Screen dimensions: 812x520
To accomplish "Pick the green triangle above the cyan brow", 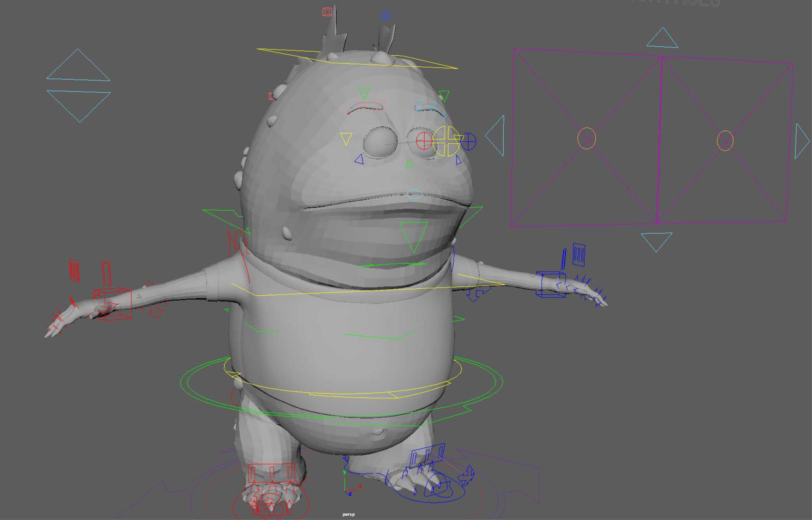I will click(x=444, y=96).
